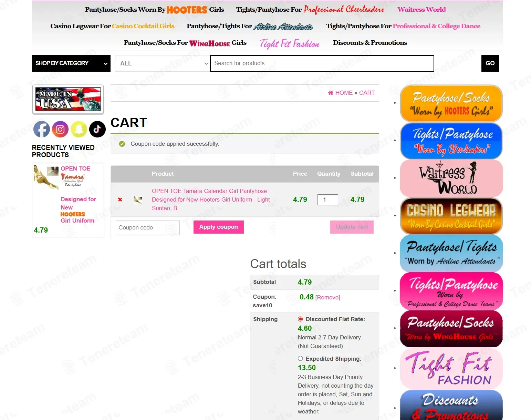Remove the save10 coupon
This screenshot has height=420, width=531.
[327, 298]
